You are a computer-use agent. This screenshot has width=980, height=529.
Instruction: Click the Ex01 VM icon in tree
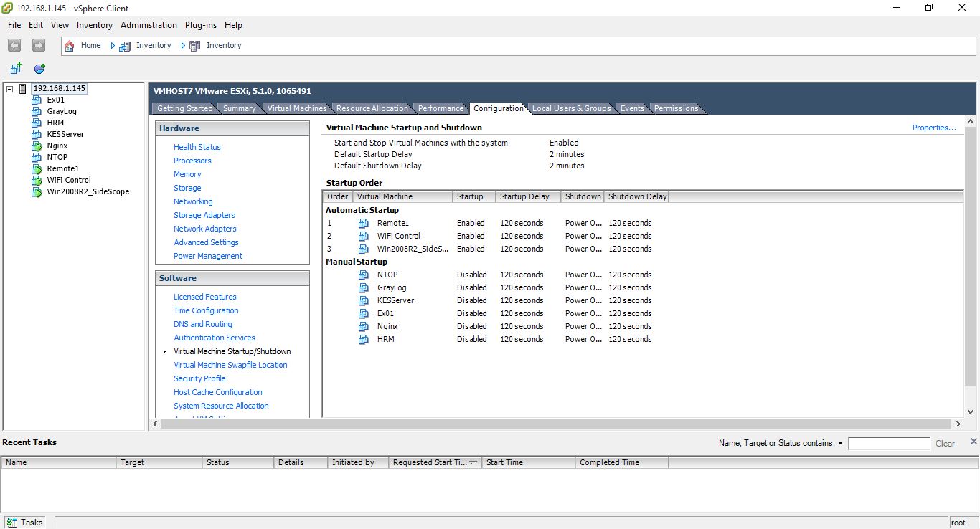[x=37, y=100]
